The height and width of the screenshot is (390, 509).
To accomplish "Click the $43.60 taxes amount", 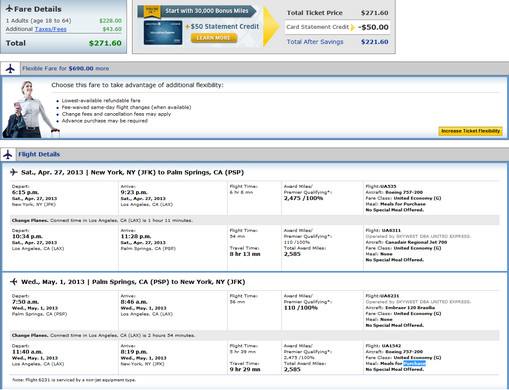I will pos(112,29).
